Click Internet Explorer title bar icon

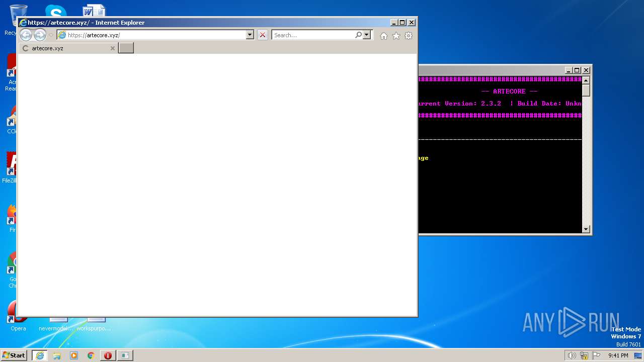(23, 23)
